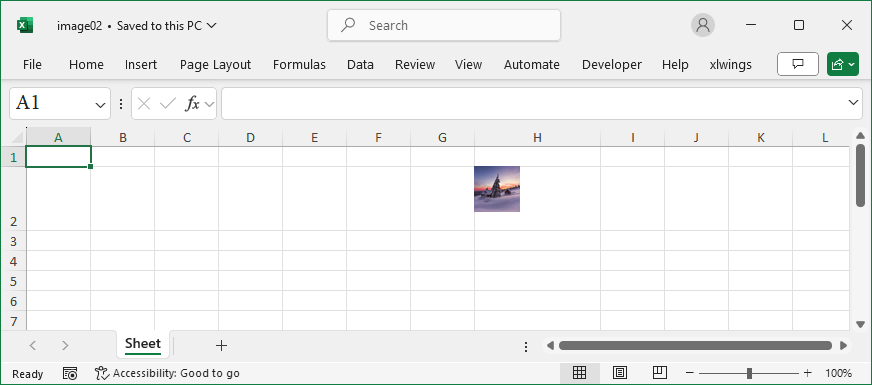
Task: Click the name box resize dots
Action: [x=121, y=103]
